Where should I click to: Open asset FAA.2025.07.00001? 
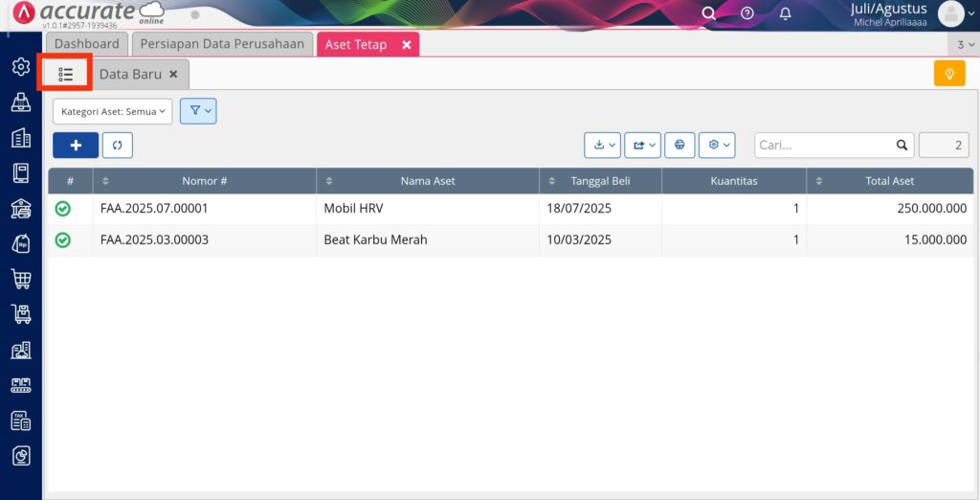pyautogui.click(x=154, y=209)
